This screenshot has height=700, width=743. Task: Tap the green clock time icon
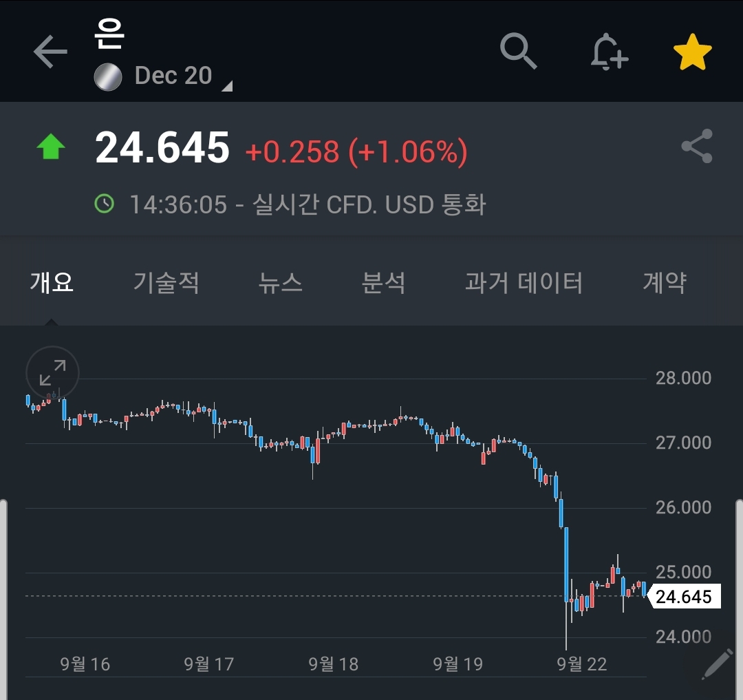105,204
